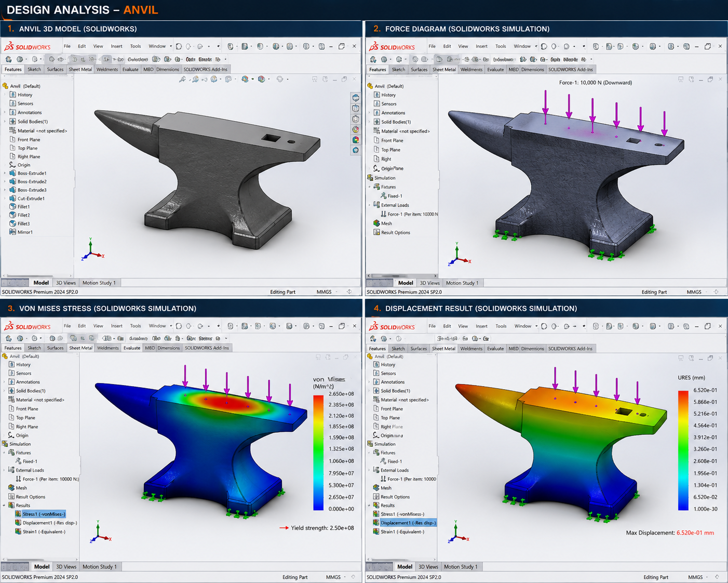Open the Insert menu in the Anvil 3D Model window

click(116, 46)
